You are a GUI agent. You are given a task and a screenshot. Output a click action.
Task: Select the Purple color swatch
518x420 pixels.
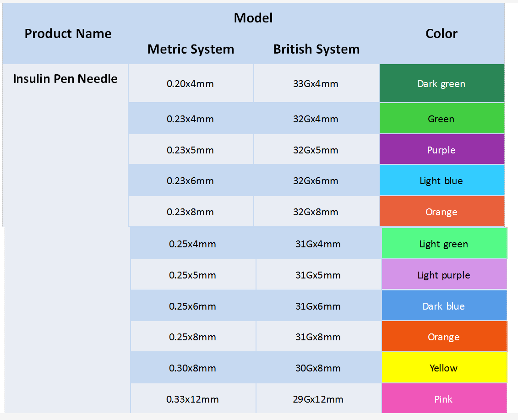click(x=442, y=150)
